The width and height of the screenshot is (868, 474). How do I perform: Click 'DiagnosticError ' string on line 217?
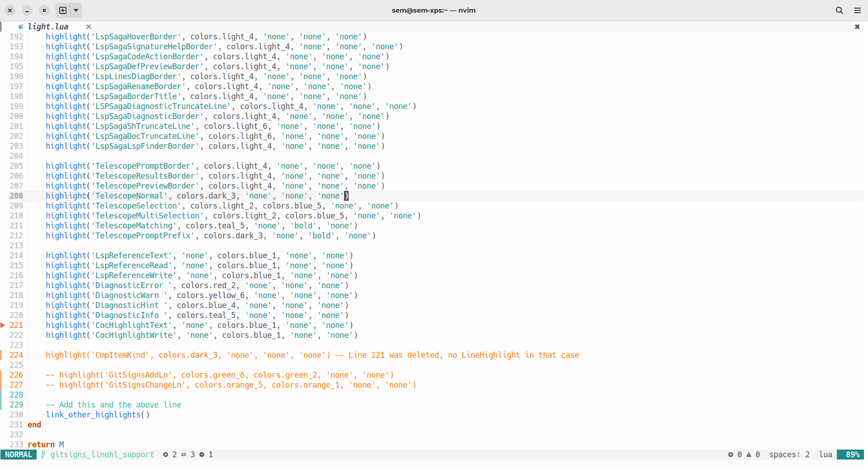coord(132,285)
